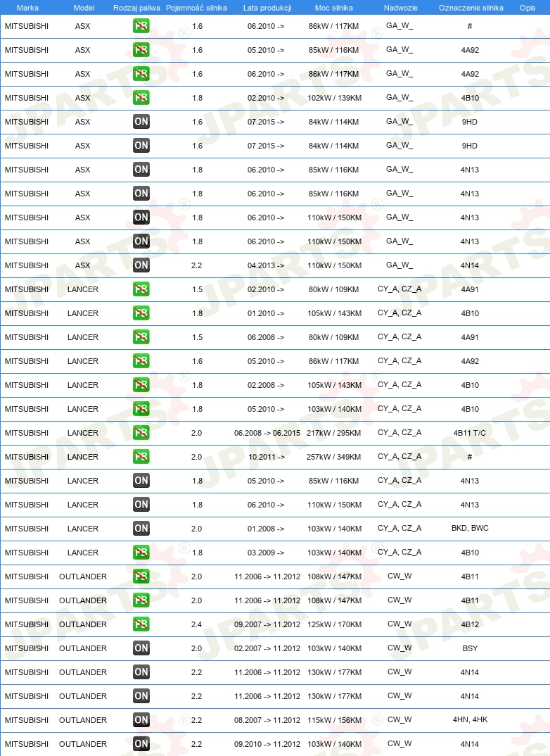Click the Pojemność silnika column header
Image resolution: width=550 pixels, height=756 pixels.
click(x=196, y=8)
